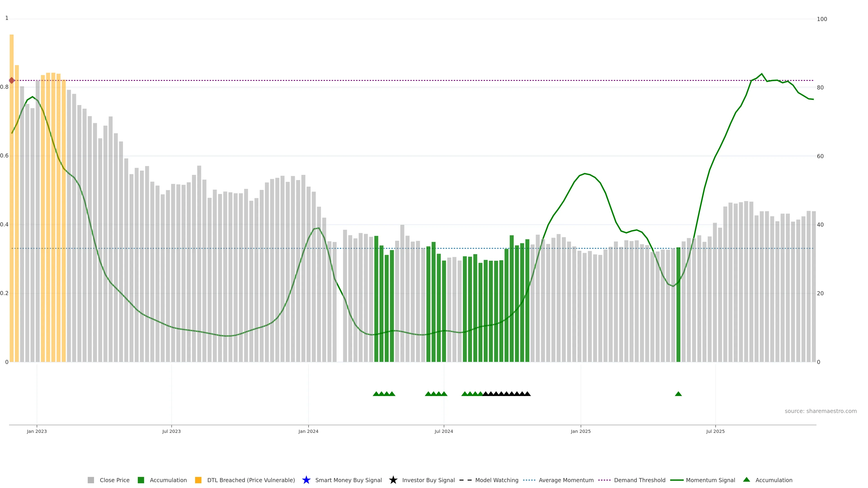Click the Jan 2024 axis label
This screenshot has width=868, height=488.
(308, 432)
